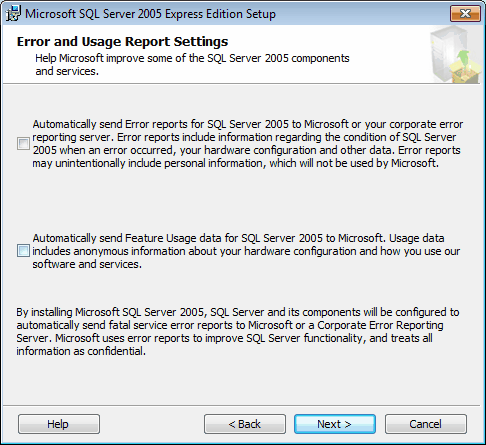This screenshot has height=445, width=486.
Task: Click the Feature Usage option description text
Action: [246, 251]
